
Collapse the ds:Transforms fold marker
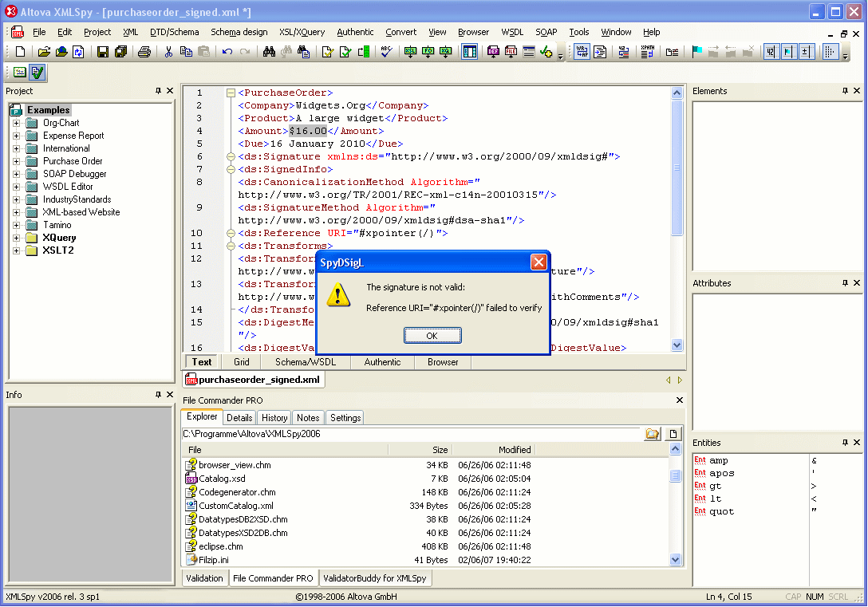[x=231, y=246]
